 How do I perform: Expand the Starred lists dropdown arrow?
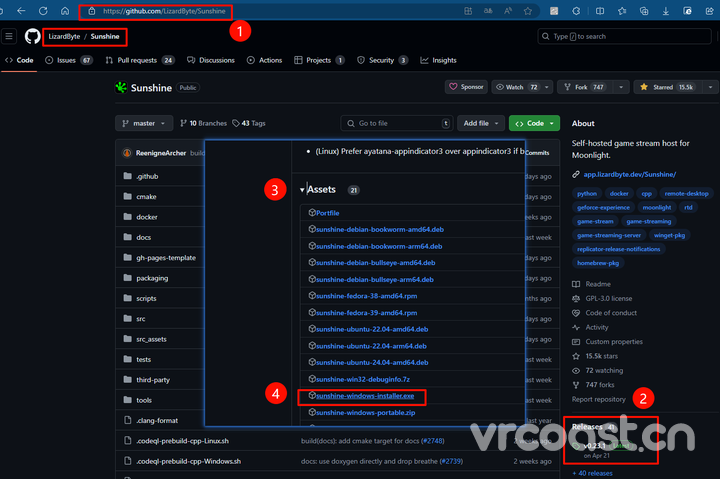710,87
